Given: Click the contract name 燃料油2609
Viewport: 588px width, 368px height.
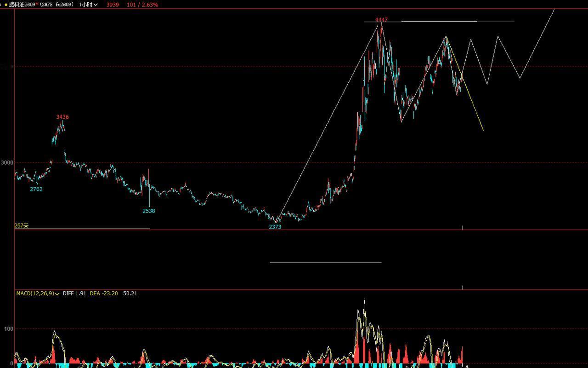Looking at the screenshot, I should click(22, 5).
